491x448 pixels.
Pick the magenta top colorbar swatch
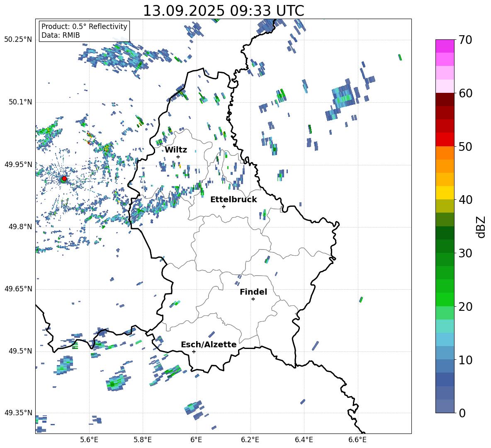click(445, 46)
